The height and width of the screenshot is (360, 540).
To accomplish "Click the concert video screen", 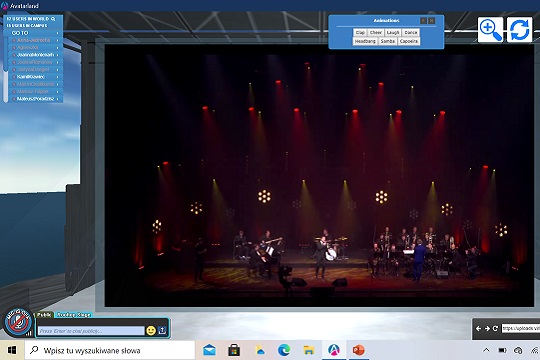I will point(319,175).
